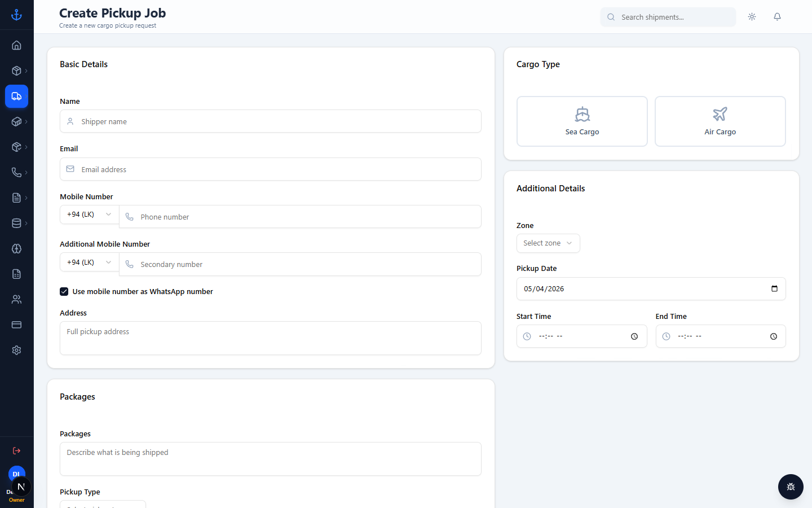Expand chevron beside the package box sidebar item
Screen dimensions: 812x508
pos(26,71)
